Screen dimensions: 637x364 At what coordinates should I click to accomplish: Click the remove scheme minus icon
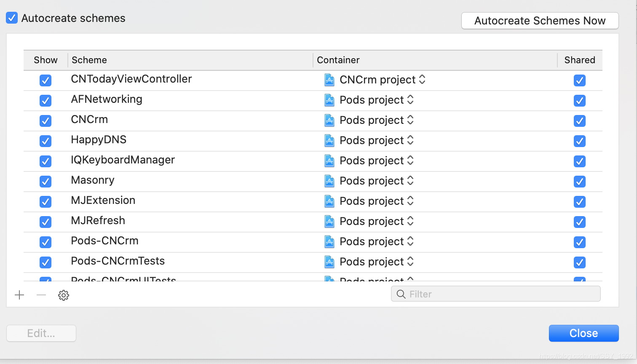(x=41, y=295)
